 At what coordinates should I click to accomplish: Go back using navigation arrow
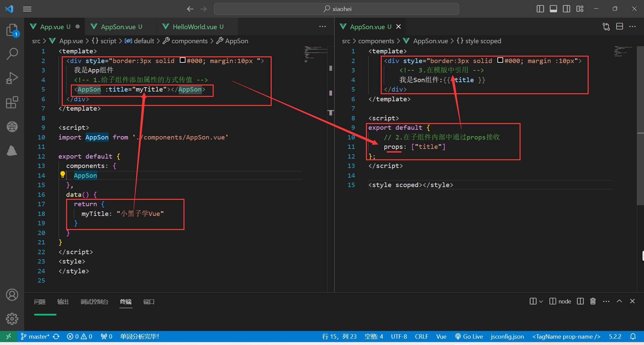[190, 9]
